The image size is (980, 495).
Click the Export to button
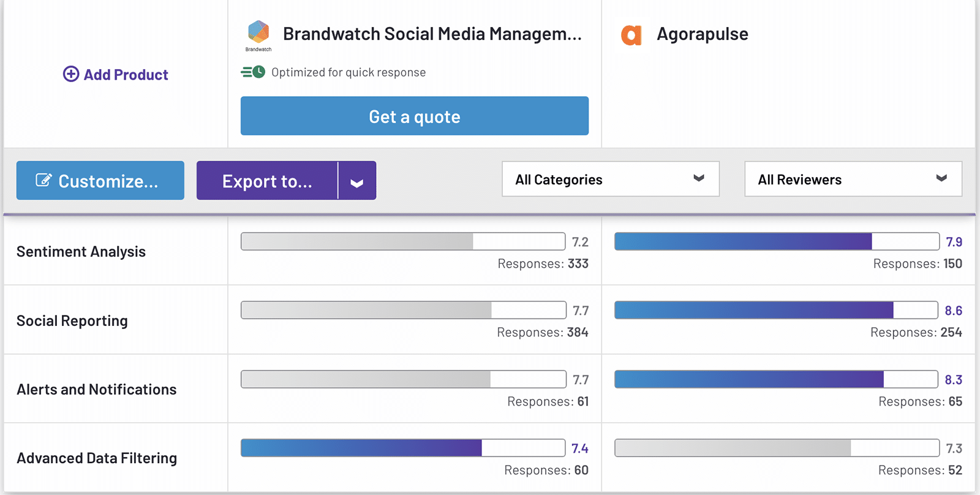pyautogui.click(x=267, y=181)
